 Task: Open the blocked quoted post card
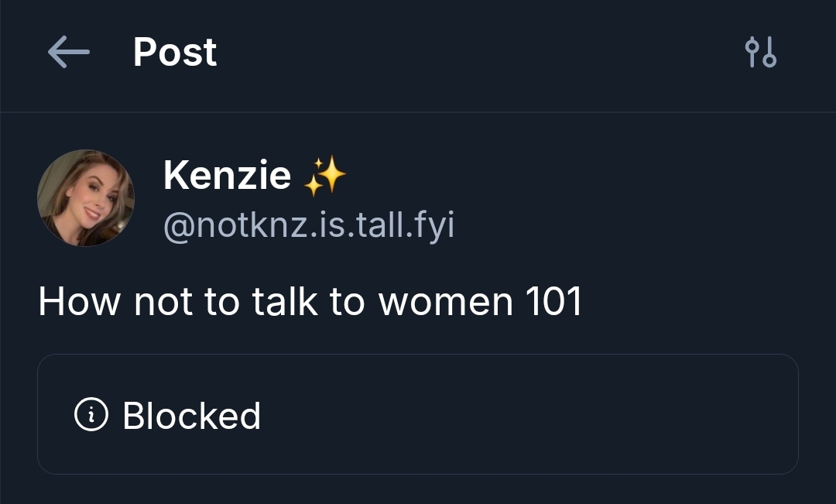point(418,414)
